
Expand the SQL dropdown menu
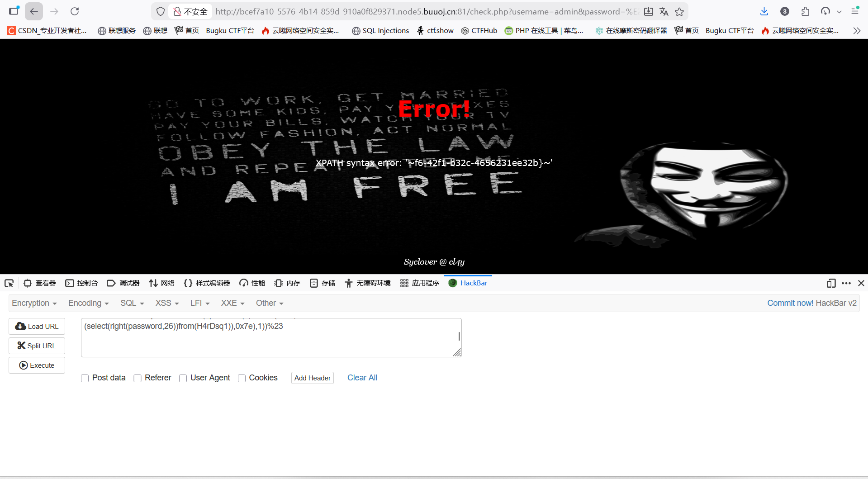(x=132, y=303)
